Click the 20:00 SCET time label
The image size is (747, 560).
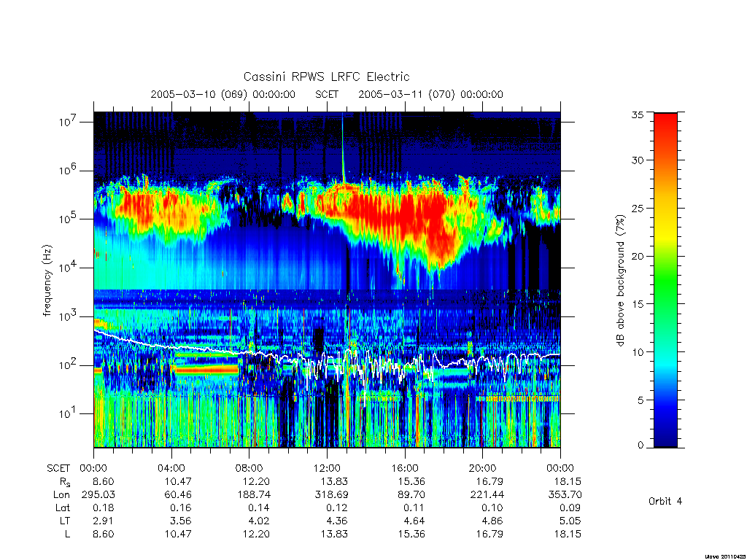coord(483,468)
